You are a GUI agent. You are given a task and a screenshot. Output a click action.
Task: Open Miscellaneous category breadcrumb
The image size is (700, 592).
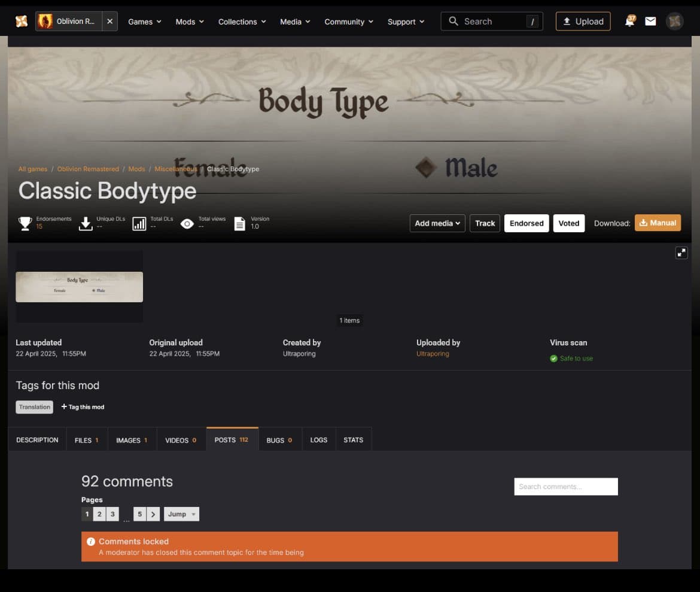point(176,169)
